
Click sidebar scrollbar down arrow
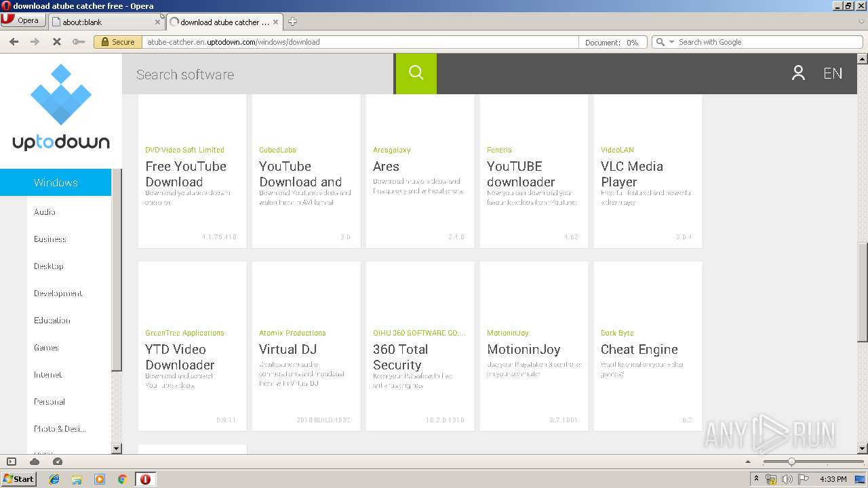click(x=116, y=448)
